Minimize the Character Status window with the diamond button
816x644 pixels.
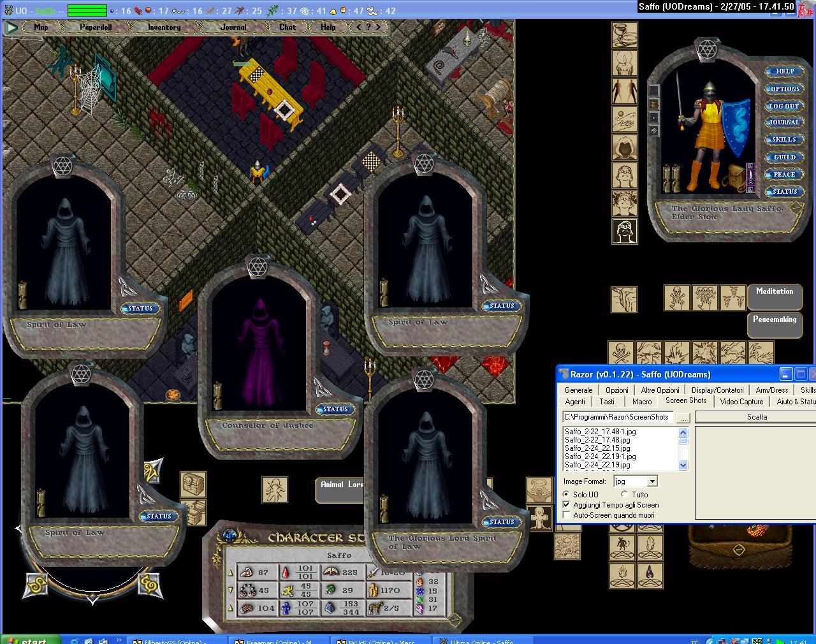pos(454,619)
